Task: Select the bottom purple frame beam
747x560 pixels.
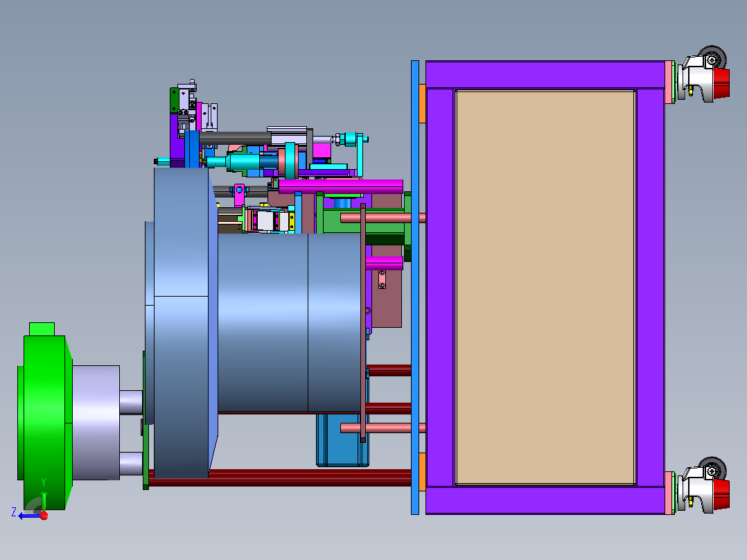Action: click(545, 500)
